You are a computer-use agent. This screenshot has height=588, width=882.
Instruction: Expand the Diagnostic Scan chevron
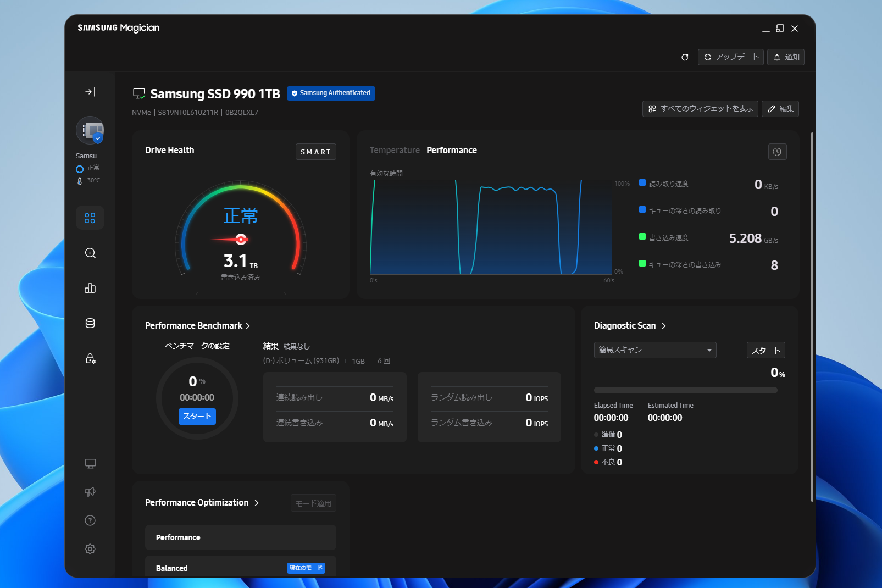tap(664, 326)
